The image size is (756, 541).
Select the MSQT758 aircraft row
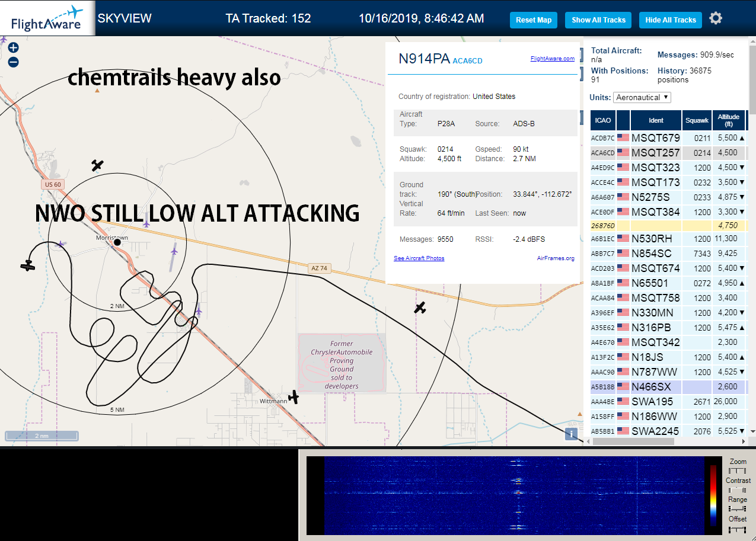point(668,297)
